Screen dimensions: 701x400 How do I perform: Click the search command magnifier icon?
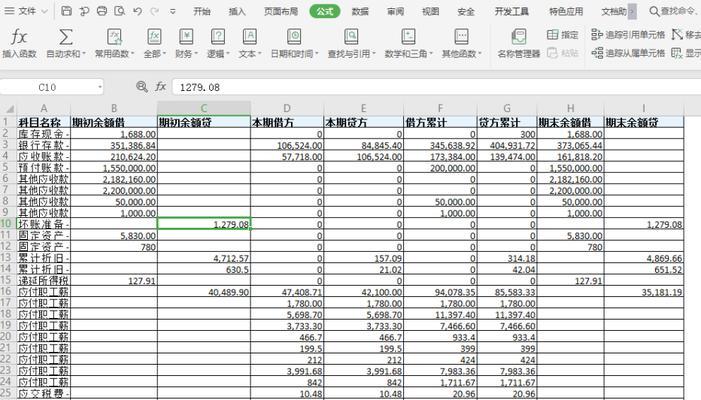[654, 11]
